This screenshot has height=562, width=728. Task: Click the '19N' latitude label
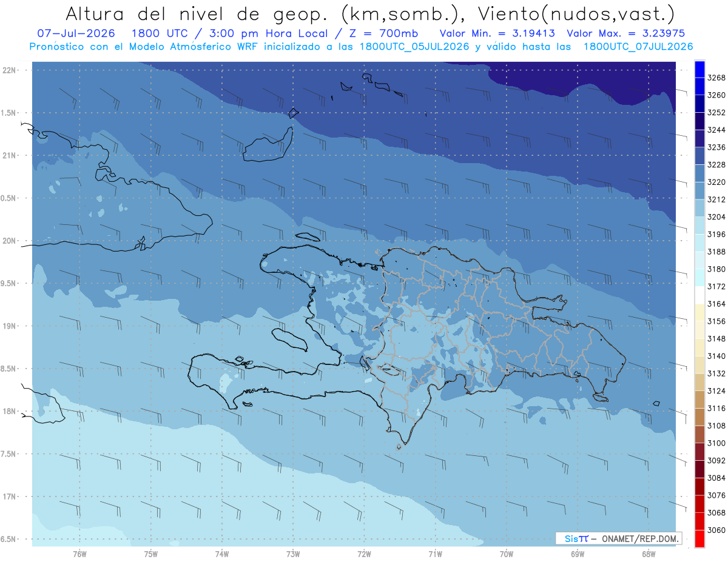pyautogui.click(x=10, y=326)
